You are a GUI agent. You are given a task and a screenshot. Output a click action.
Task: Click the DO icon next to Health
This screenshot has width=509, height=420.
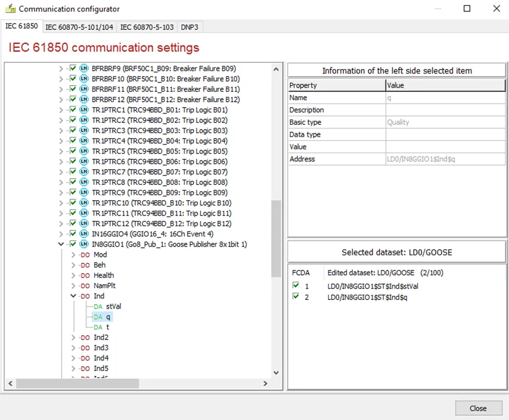click(86, 275)
